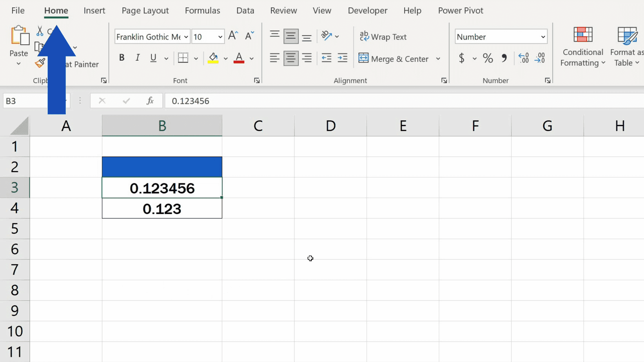Expand the Merge & Center options arrow
This screenshot has width=644, height=362.
(438, 58)
